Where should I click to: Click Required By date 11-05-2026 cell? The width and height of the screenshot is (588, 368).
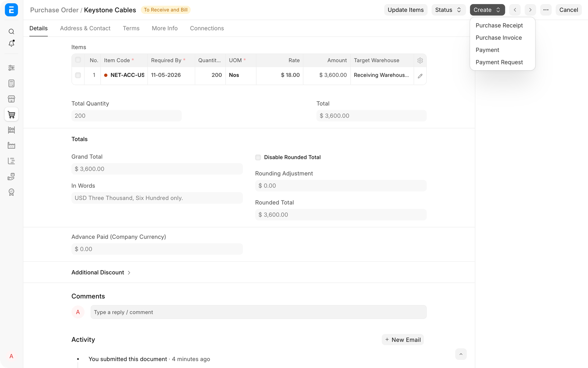point(171,75)
